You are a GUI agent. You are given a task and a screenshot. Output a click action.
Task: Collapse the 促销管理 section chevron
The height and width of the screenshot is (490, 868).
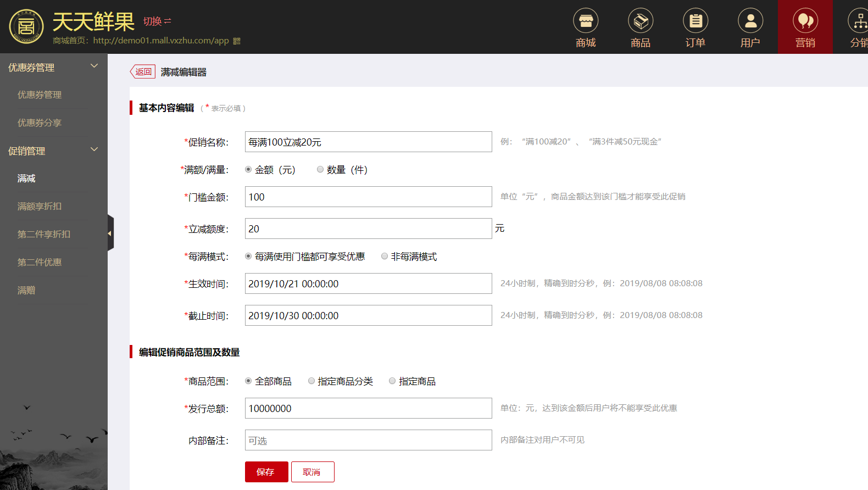point(94,149)
